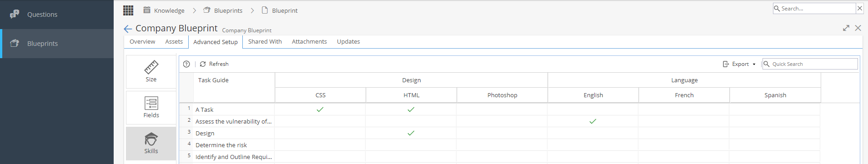Click the help question mark icon
The image size is (868, 164).
186,64
